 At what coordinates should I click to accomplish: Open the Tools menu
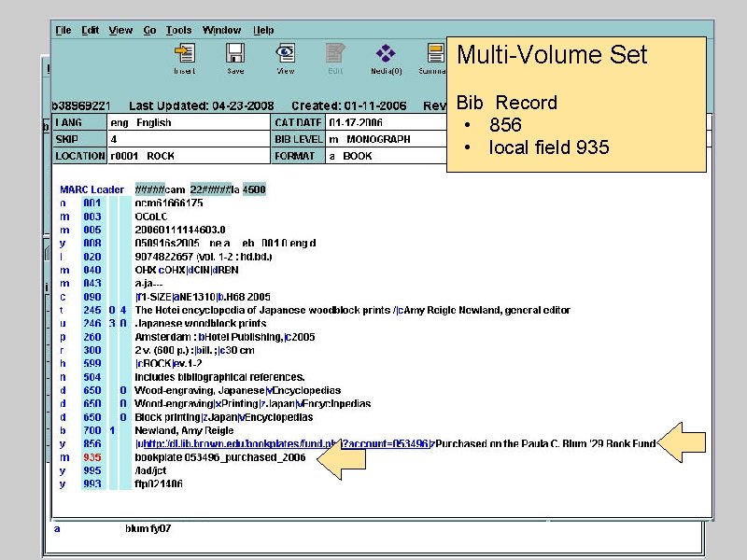[x=178, y=30]
